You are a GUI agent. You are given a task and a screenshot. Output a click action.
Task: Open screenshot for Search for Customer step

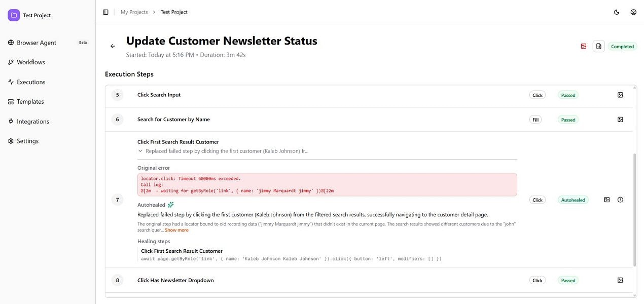620,119
